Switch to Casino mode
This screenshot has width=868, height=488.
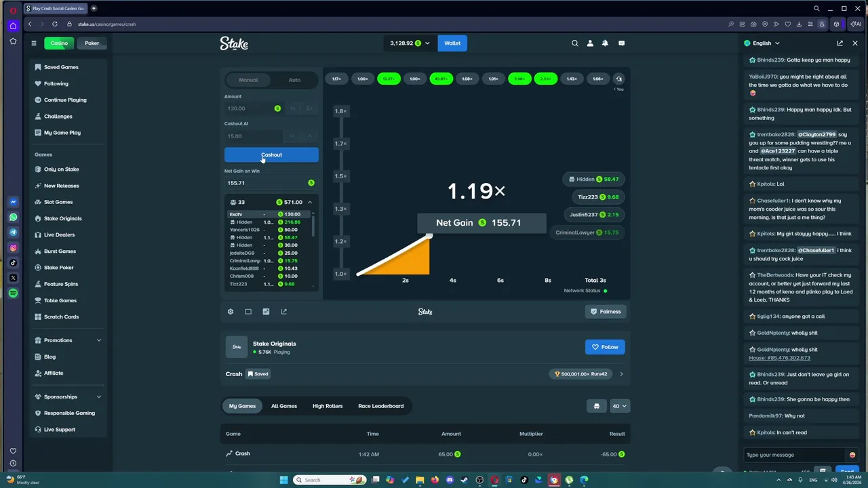click(59, 43)
